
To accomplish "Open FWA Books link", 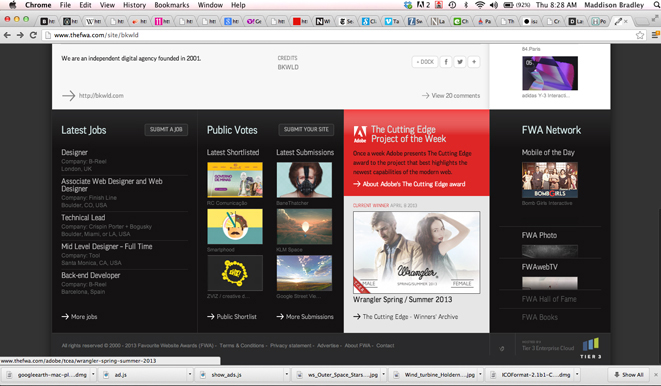I will [x=540, y=317].
